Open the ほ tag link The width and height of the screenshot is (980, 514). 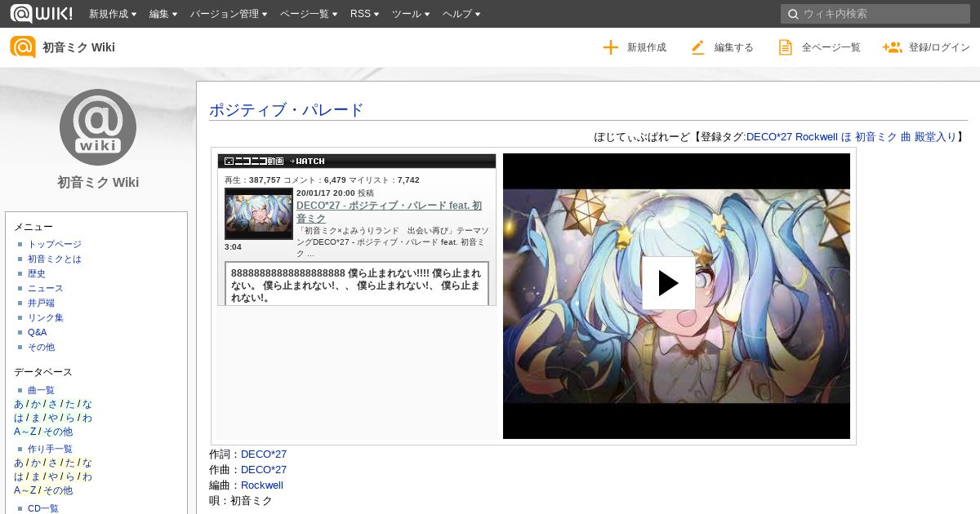pos(847,137)
